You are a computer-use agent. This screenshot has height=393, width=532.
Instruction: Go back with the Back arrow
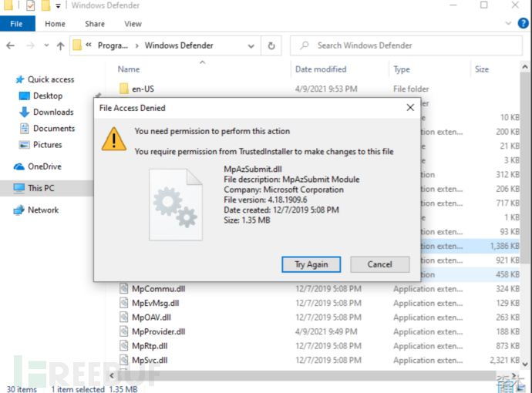(x=11, y=45)
